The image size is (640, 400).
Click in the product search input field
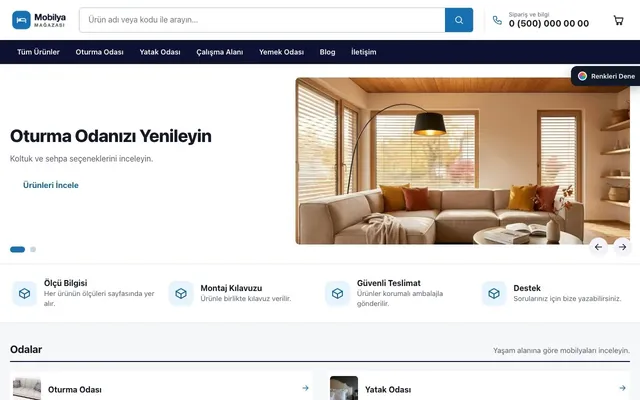(262, 20)
